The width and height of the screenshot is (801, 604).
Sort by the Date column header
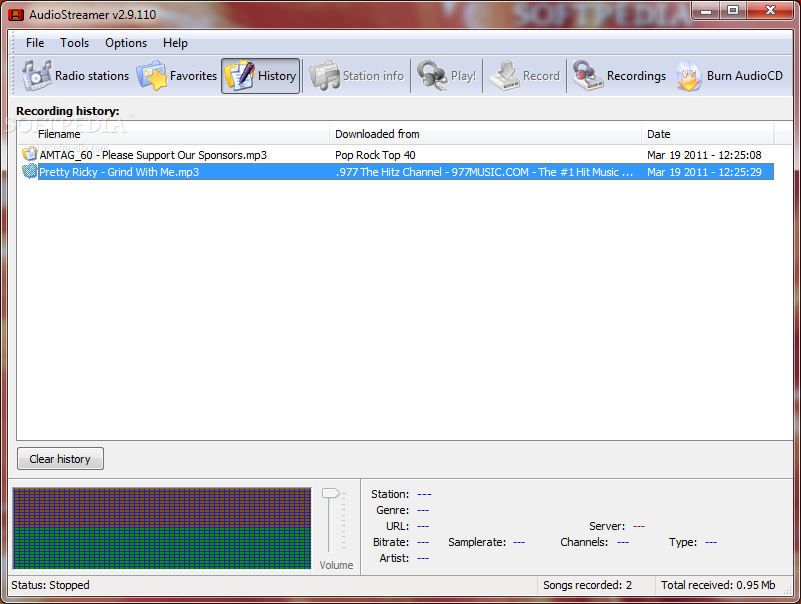tap(708, 134)
